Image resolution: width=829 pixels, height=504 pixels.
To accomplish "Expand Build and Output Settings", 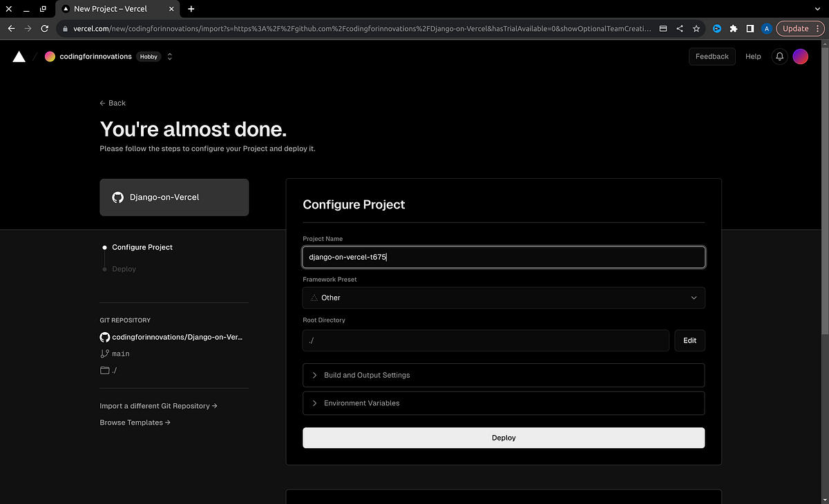I will tap(504, 375).
